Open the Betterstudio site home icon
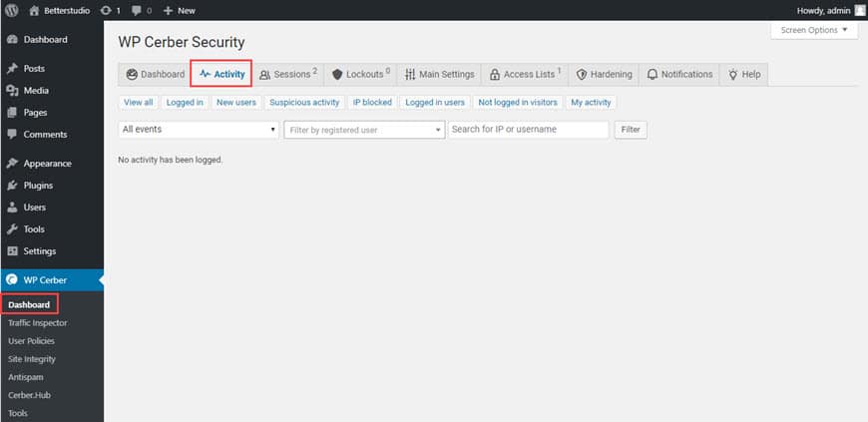The height and width of the screenshot is (422, 868). click(x=34, y=10)
